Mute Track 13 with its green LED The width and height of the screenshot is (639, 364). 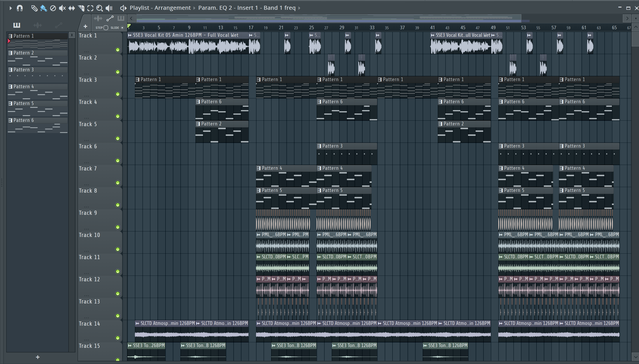[118, 316]
